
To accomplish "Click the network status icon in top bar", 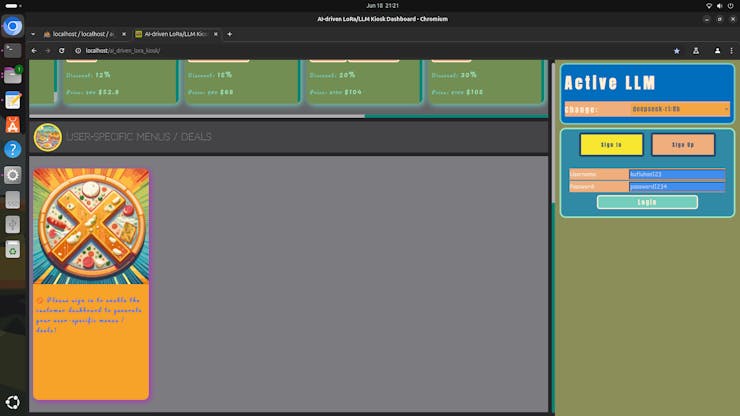I will pyautogui.click(x=709, y=6).
